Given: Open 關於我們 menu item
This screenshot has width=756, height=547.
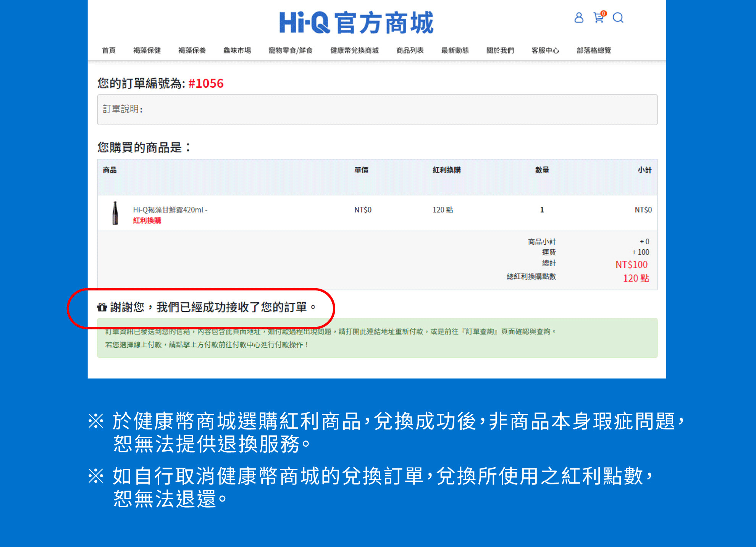Looking at the screenshot, I should [500, 50].
